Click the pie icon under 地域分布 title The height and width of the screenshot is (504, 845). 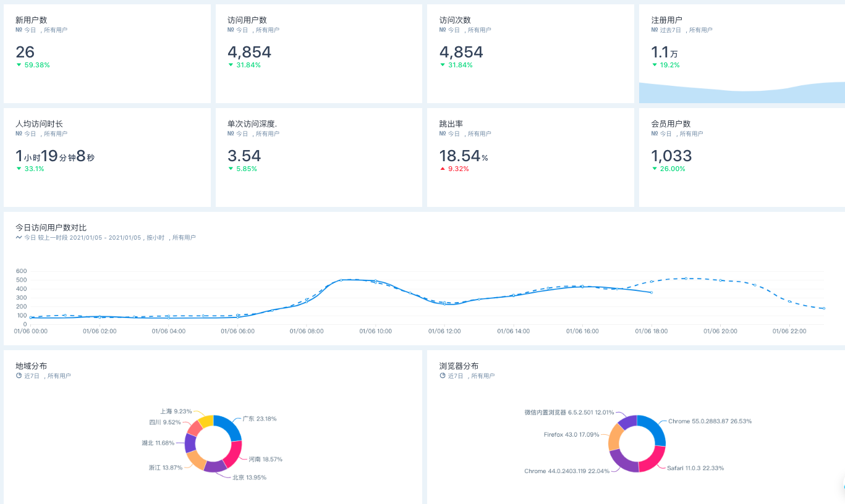click(x=19, y=376)
